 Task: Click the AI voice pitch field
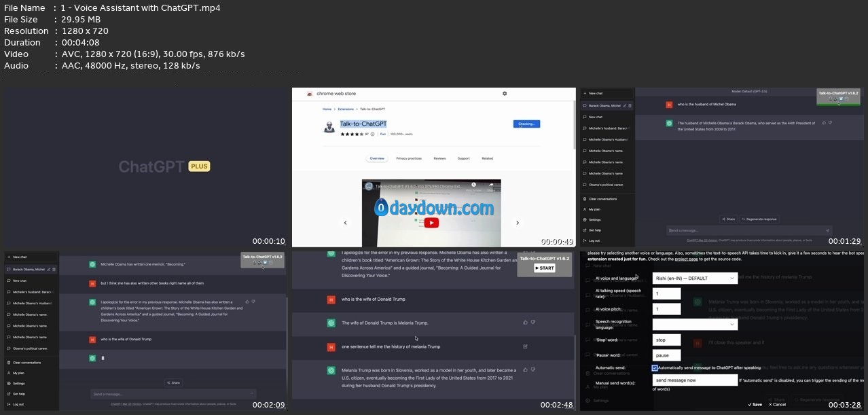pyautogui.click(x=666, y=309)
